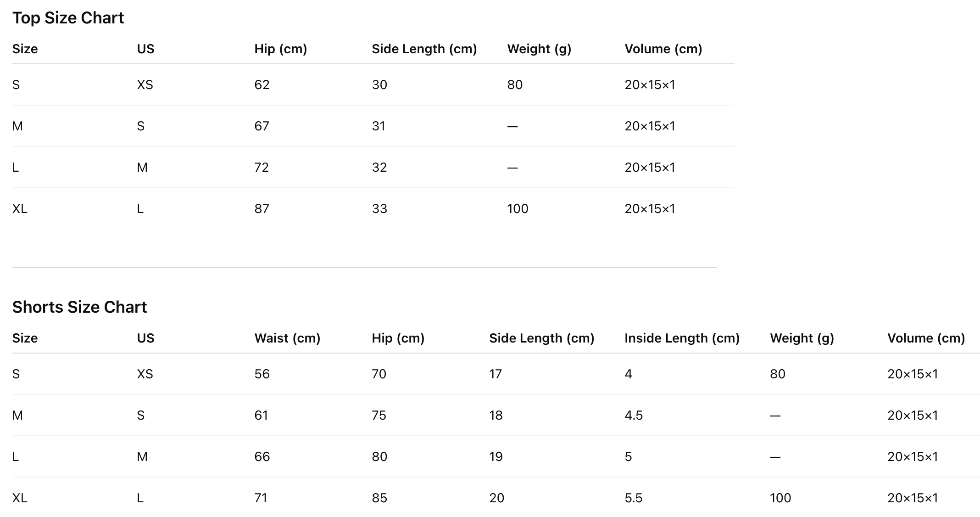980x517 pixels.
Task: Click Side Length (cm) header in Top chart
Action: (424, 49)
